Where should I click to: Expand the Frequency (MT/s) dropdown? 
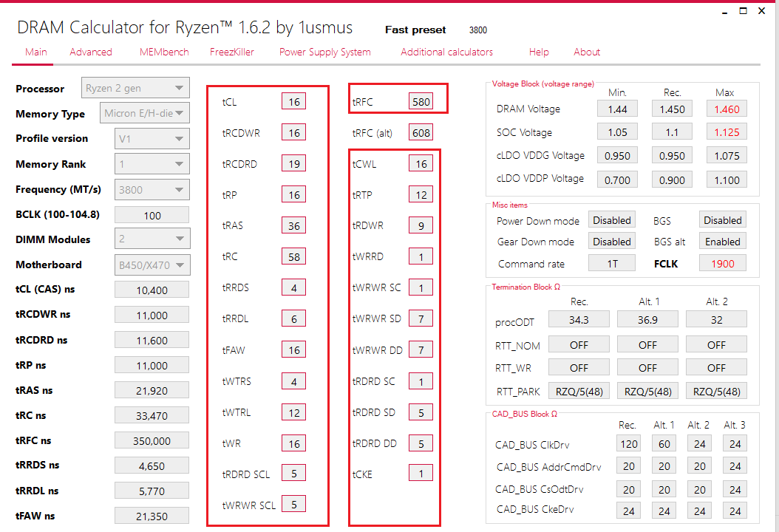pyautogui.click(x=152, y=190)
